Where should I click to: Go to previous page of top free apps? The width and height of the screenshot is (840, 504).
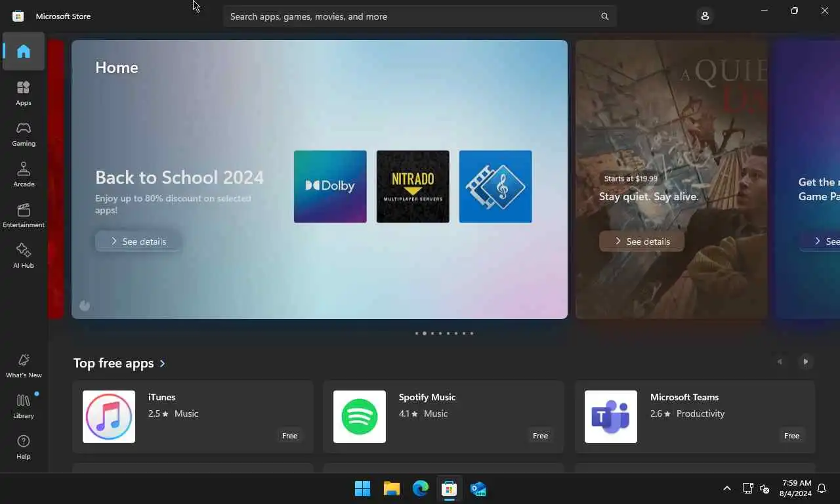pyautogui.click(x=780, y=362)
